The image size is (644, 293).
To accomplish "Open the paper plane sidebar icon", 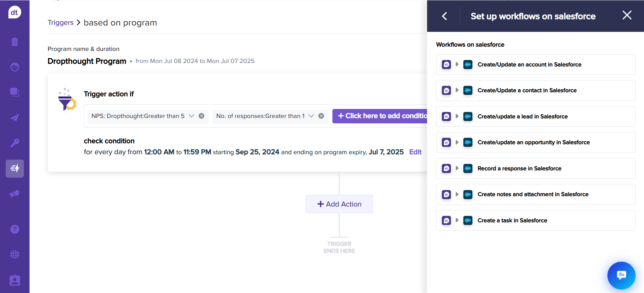I will pos(15,118).
